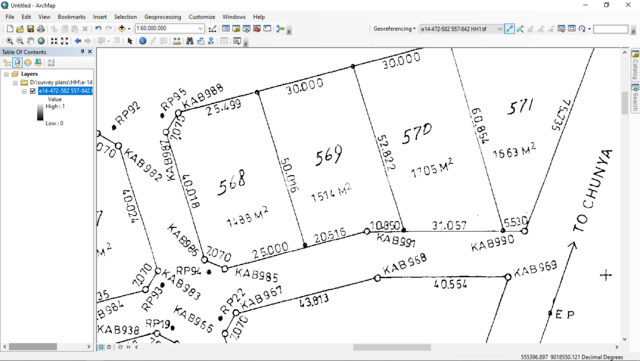Collapse the Layers data frame tree
The image size is (640, 361).
7,74
